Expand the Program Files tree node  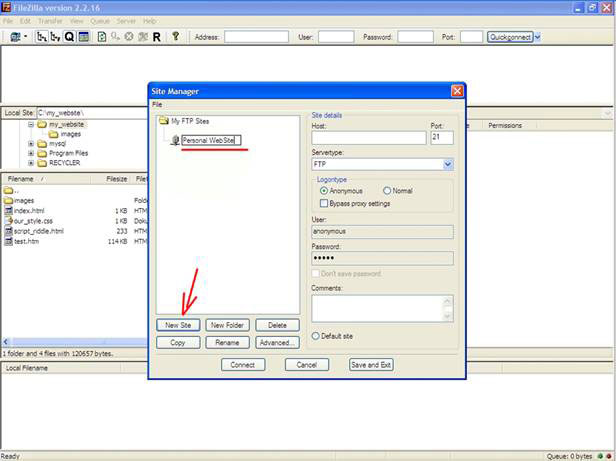(x=31, y=153)
